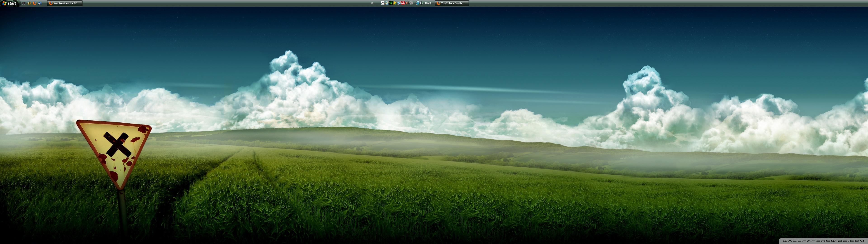Click the grey headset tray icon
Viewport: 868px width, 244px height.
click(x=411, y=3)
